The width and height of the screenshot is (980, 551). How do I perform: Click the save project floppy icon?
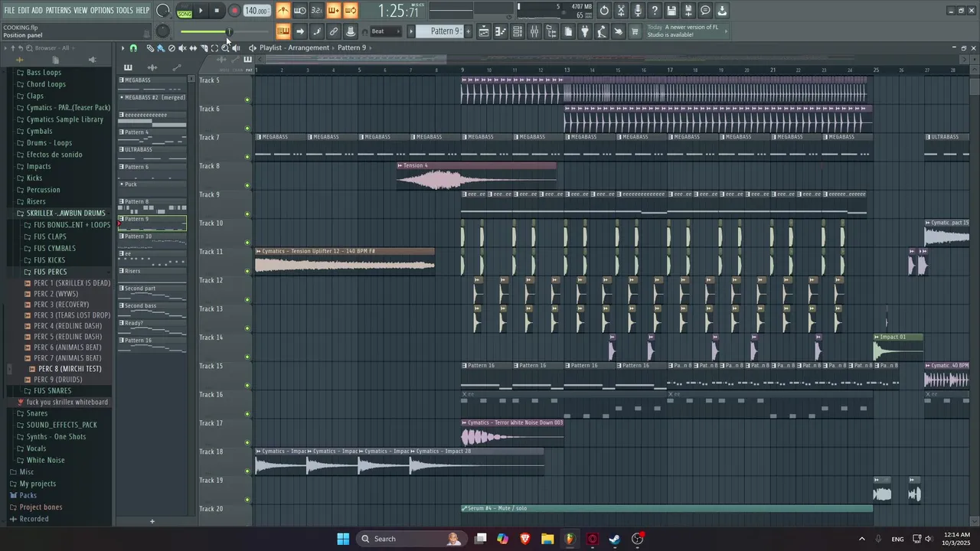pos(671,11)
